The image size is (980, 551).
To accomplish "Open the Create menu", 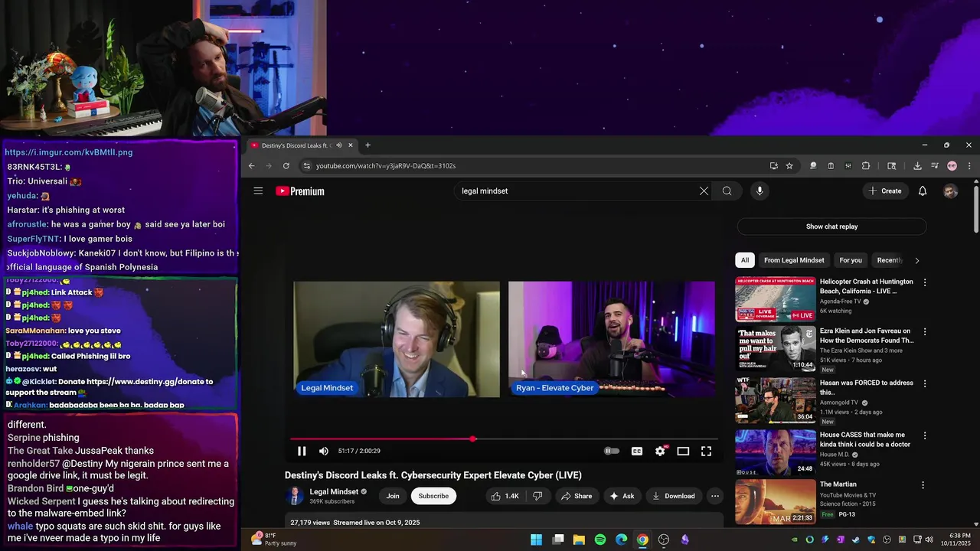I will tap(886, 191).
